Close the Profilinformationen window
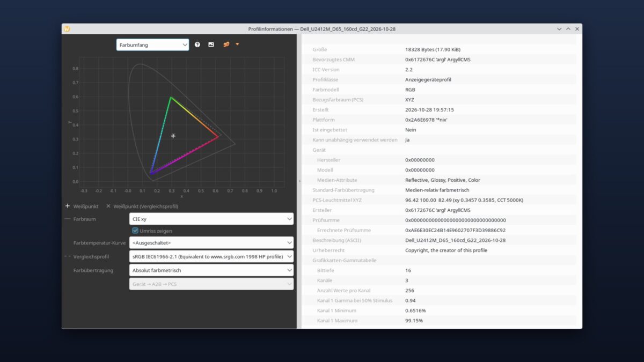The width and height of the screenshot is (644, 362). pyautogui.click(x=577, y=28)
